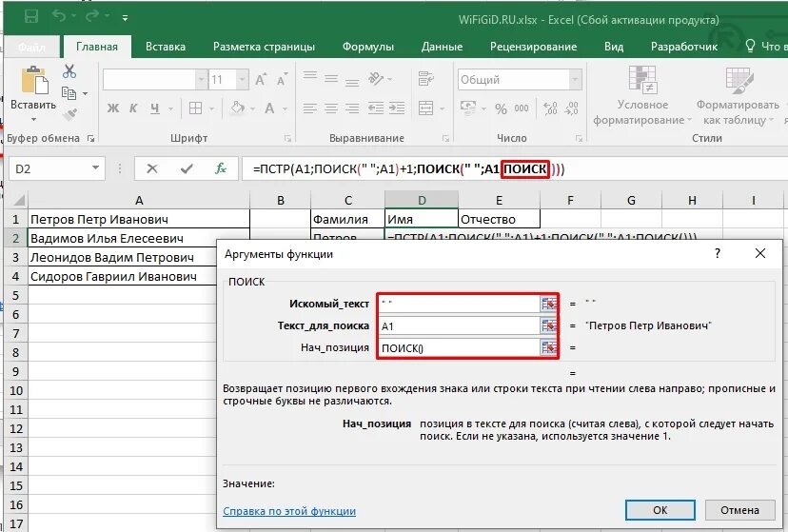This screenshot has height=532, width=788.
Task: Click the dialog help question mark
Action: point(718,253)
